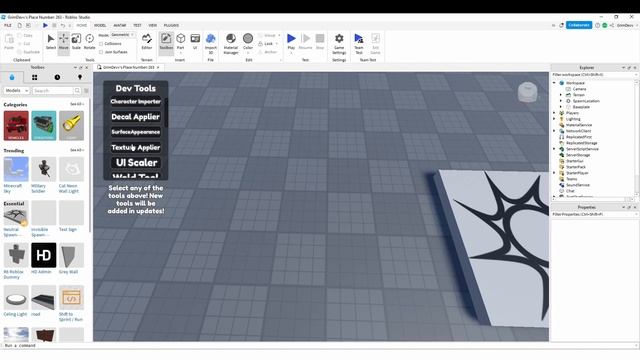Viewport: 640px width, 360px height.
Task: Click the Character Importer button
Action: (x=136, y=102)
